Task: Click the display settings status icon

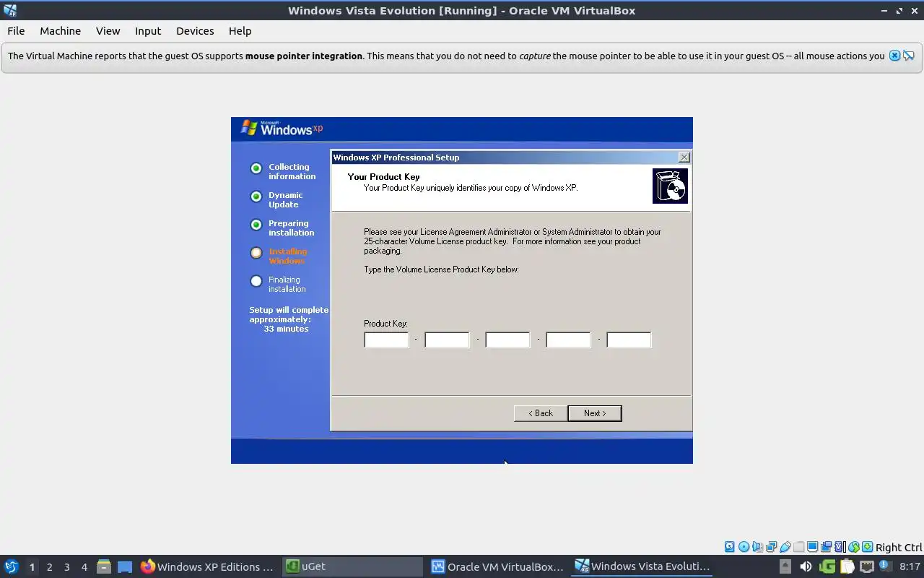Action: pyautogui.click(x=812, y=547)
